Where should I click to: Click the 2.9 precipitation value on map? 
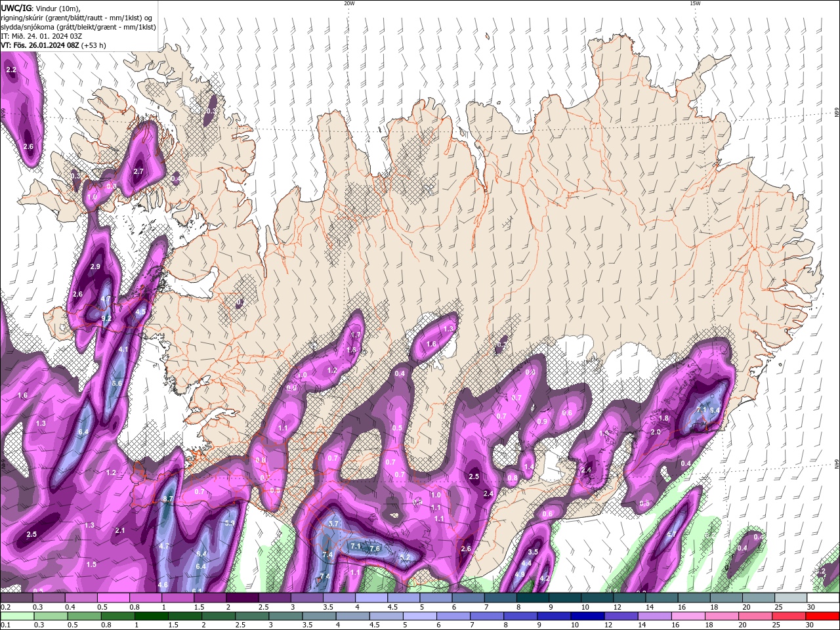coord(95,266)
